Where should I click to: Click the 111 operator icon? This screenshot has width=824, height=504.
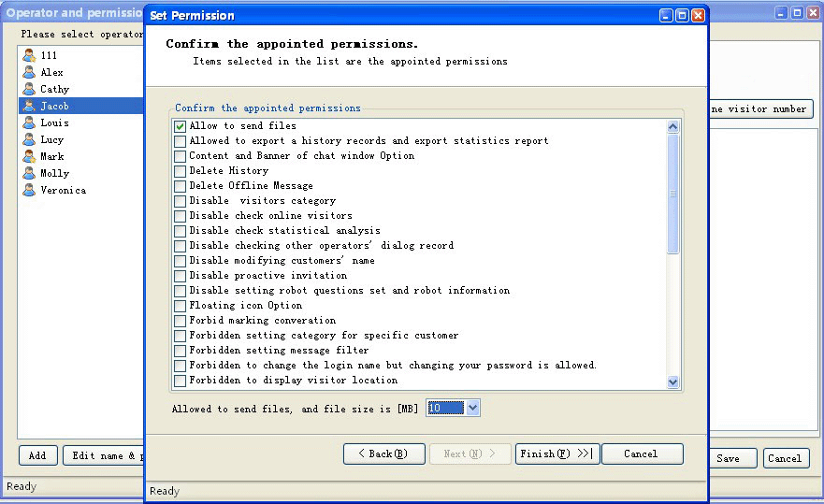coord(29,55)
